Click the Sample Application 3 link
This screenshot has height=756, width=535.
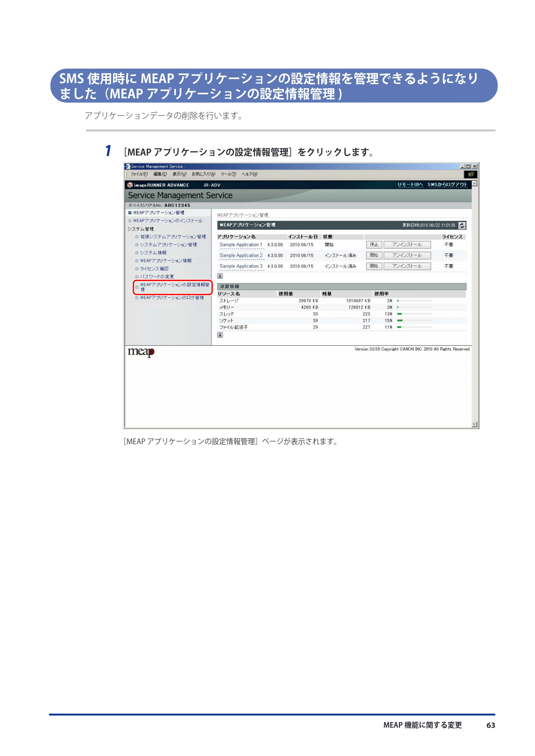click(x=241, y=266)
